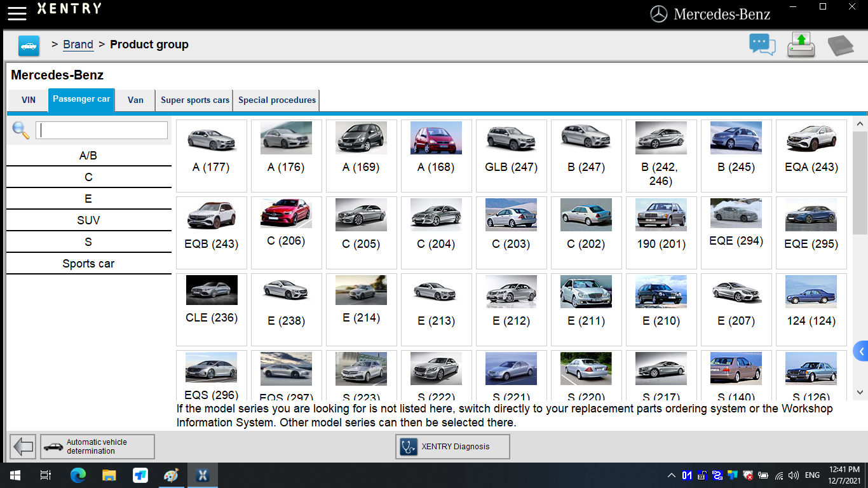Select the Passenger car tab
The image size is (868, 488).
click(x=81, y=100)
